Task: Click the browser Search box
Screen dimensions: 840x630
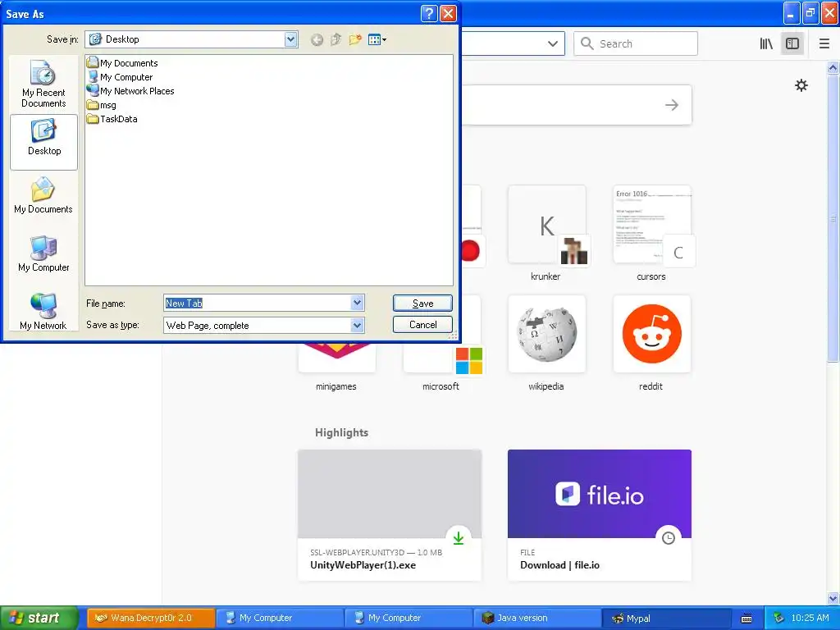Action: point(636,44)
